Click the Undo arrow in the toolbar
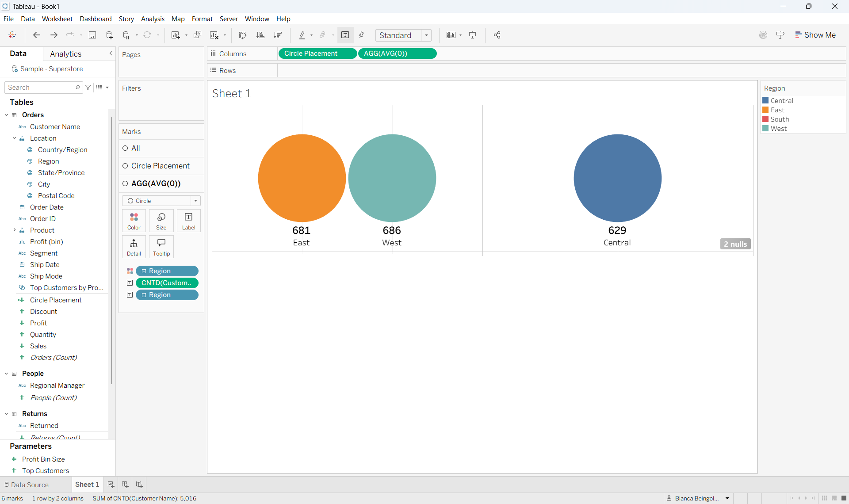The image size is (849, 504). coord(37,35)
